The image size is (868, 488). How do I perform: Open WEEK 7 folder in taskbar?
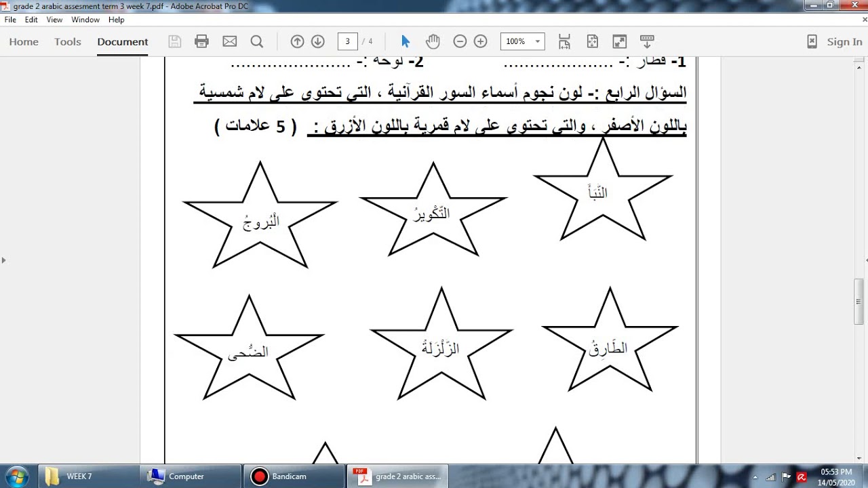coord(87,476)
